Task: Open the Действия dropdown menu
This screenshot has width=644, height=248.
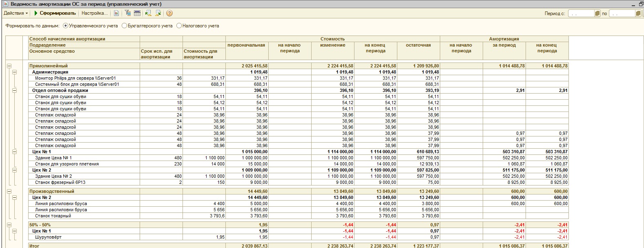Action: tap(16, 13)
